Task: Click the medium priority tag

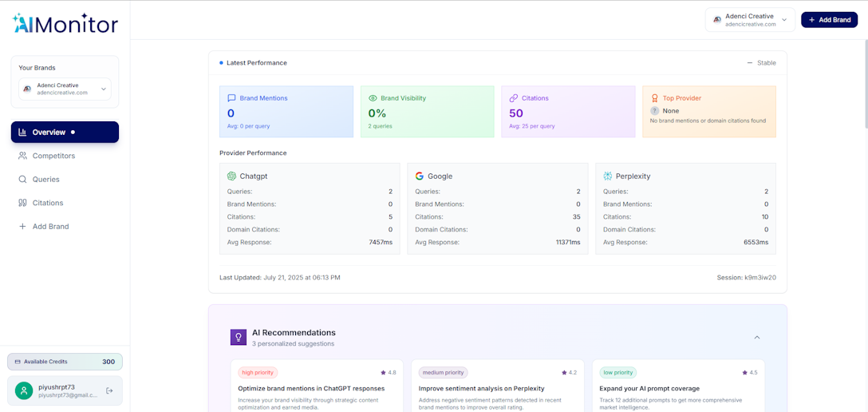Action: point(444,373)
